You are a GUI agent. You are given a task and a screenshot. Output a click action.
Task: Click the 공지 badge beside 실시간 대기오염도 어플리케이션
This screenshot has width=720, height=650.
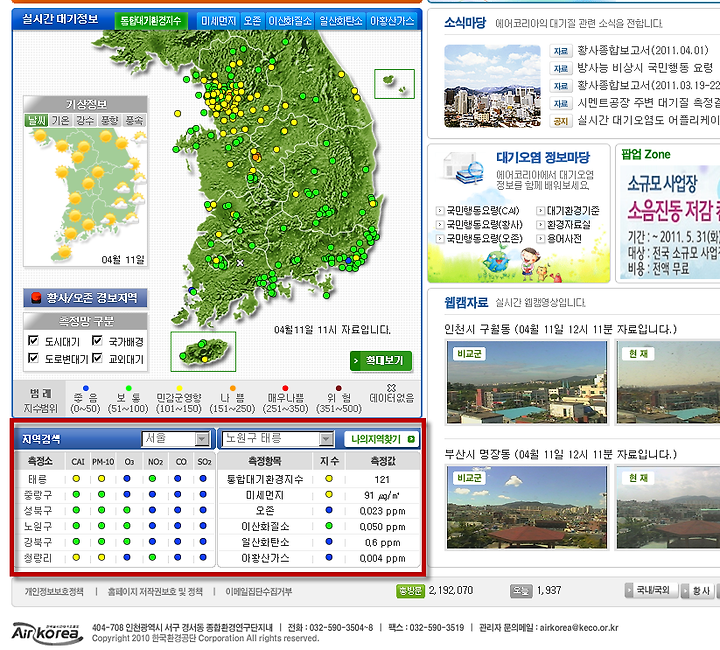coord(561,121)
